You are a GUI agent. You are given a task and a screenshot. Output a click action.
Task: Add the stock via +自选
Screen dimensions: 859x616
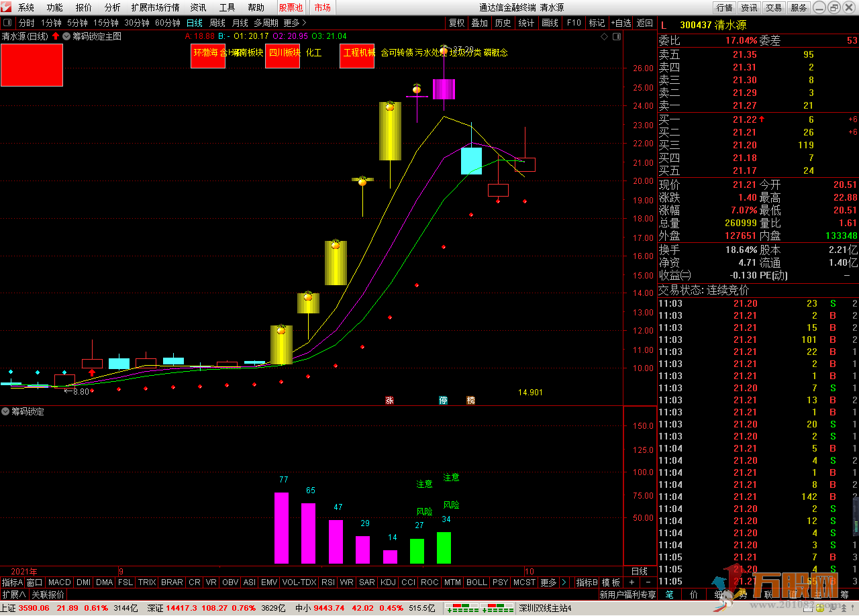[x=621, y=23]
